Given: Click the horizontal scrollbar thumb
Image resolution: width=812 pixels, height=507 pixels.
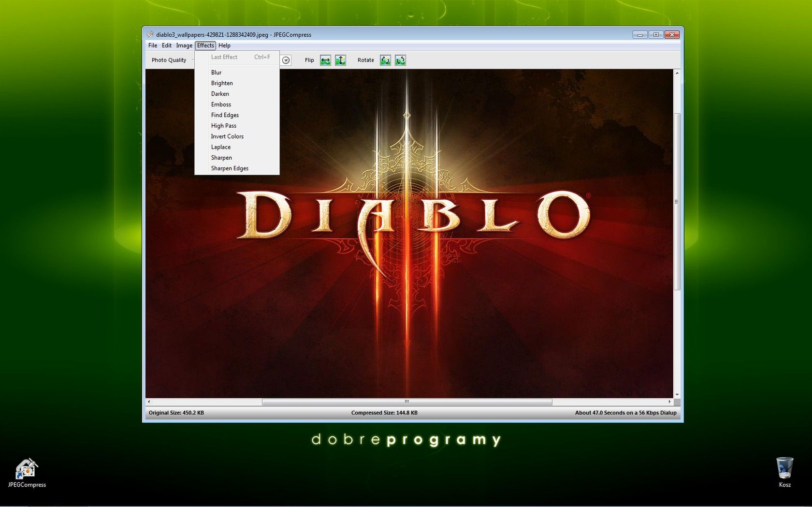Looking at the screenshot, I should coord(407,402).
